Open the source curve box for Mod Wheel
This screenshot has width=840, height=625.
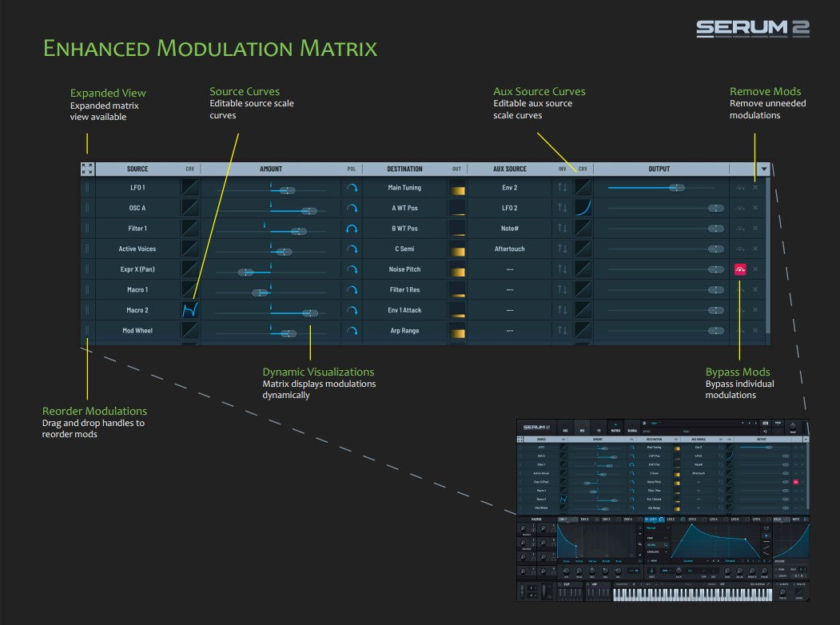coord(190,330)
